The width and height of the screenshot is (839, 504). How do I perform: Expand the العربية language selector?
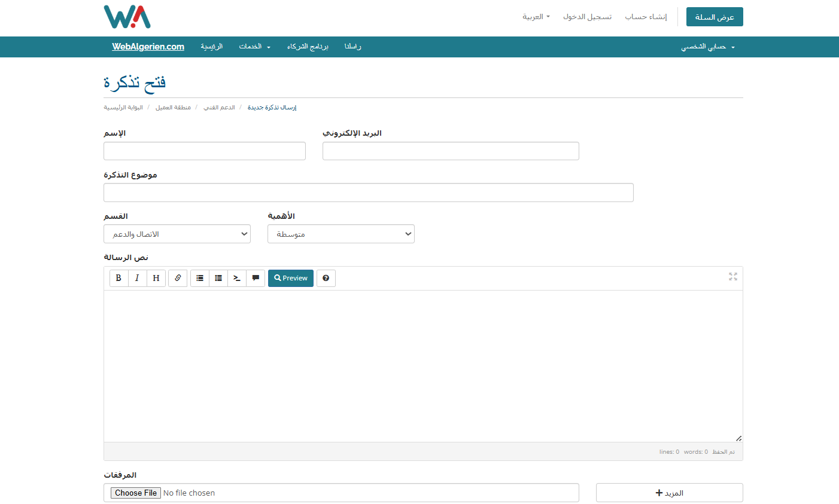[x=536, y=17]
